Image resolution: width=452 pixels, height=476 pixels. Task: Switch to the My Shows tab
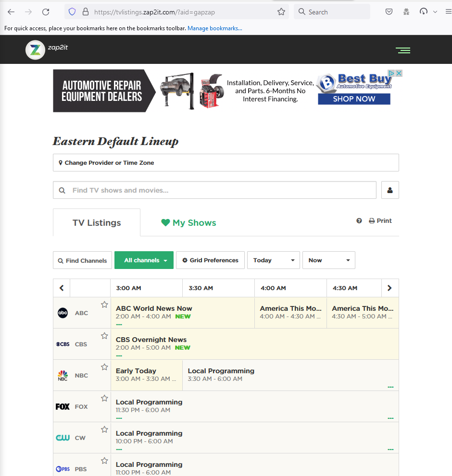click(188, 222)
